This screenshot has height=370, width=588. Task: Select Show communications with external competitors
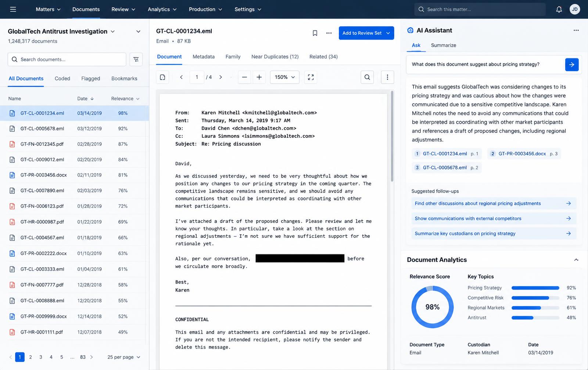pos(494,218)
